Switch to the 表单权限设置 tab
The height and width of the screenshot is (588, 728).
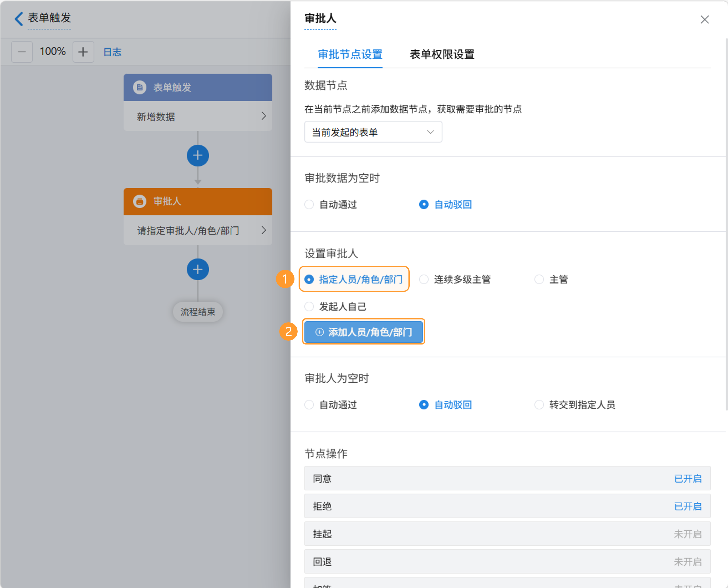point(442,54)
